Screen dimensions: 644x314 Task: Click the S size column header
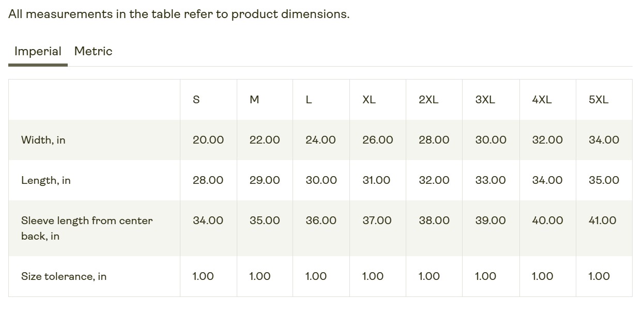pyautogui.click(x=196, y=100)
